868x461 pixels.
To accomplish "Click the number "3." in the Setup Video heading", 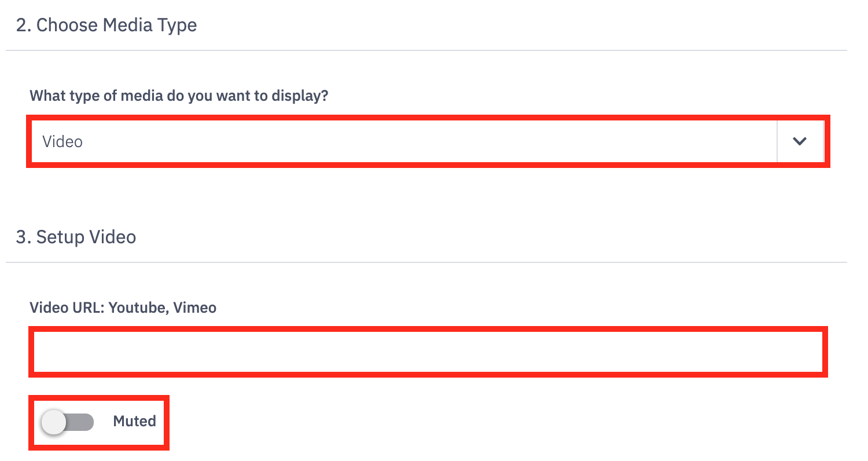I will click(24, 237).
